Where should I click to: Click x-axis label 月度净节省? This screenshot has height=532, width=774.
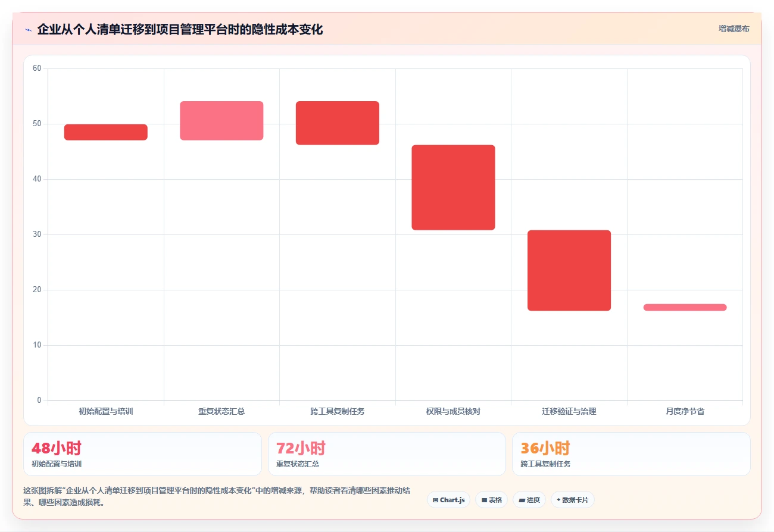click(685, 411)
